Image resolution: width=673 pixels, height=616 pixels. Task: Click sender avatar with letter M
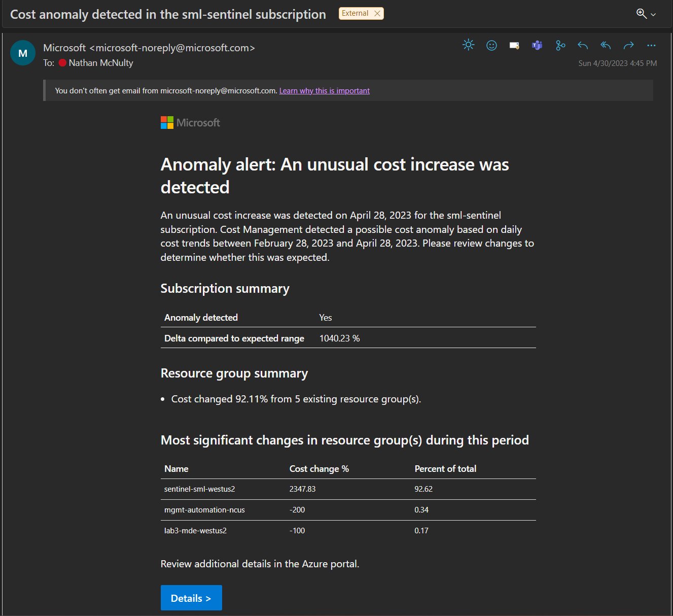click(23, 53)
